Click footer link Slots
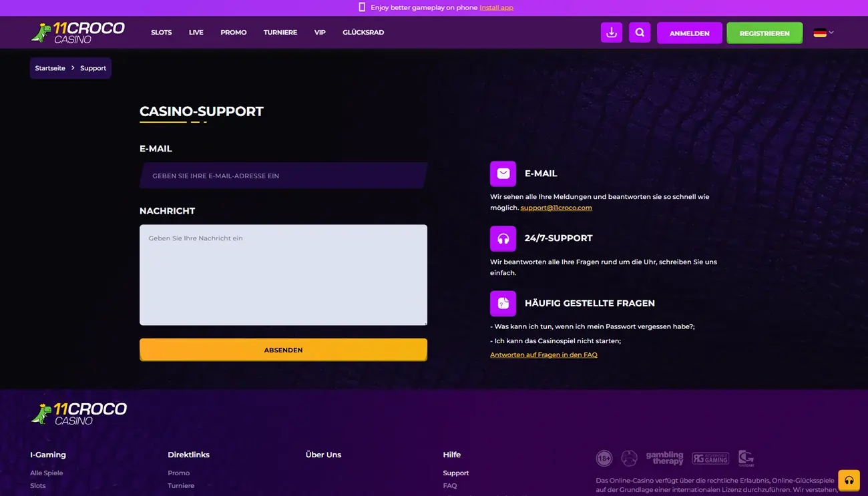Viewport: 868px width, 496px height. pyautogui.click(x=37, y=485)
